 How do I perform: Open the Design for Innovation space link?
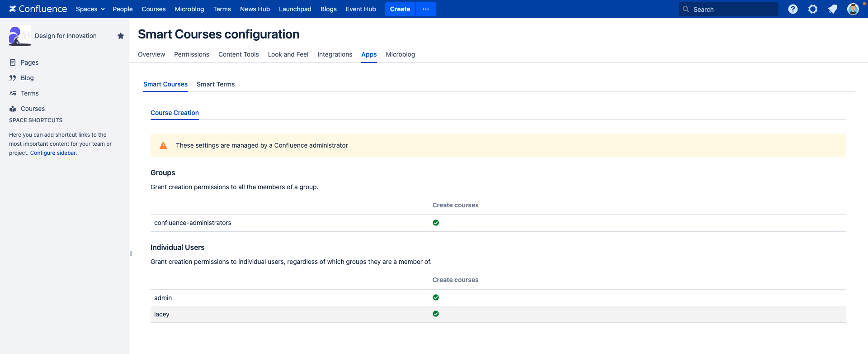[66, 36]
